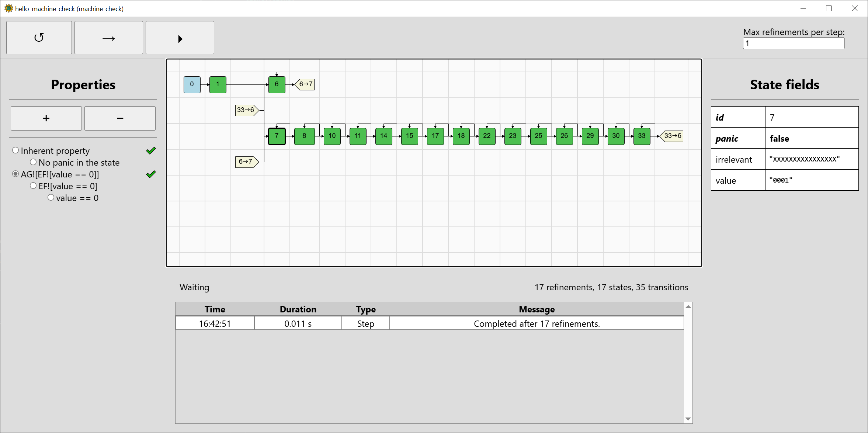Select green state node 6
Image resolution: width=868 pixels, height=433 pixels.
coord(277,84)
